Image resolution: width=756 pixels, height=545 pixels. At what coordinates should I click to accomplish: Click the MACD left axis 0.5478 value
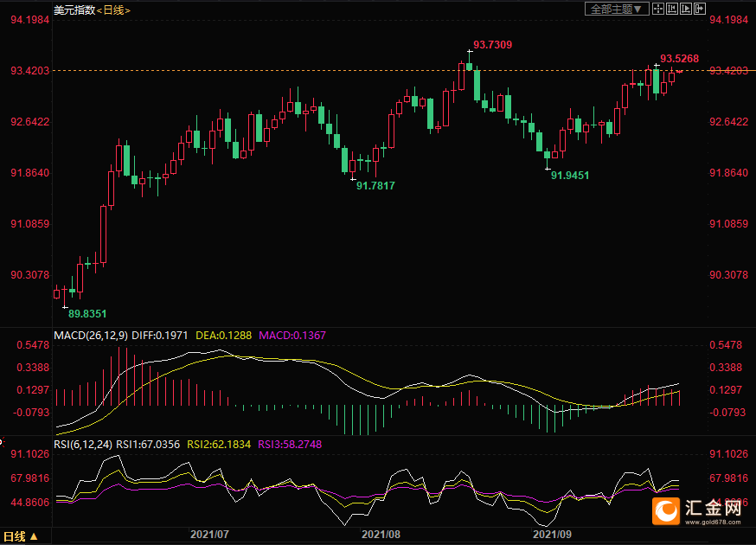pyautogui.click(x=33, y=345)
